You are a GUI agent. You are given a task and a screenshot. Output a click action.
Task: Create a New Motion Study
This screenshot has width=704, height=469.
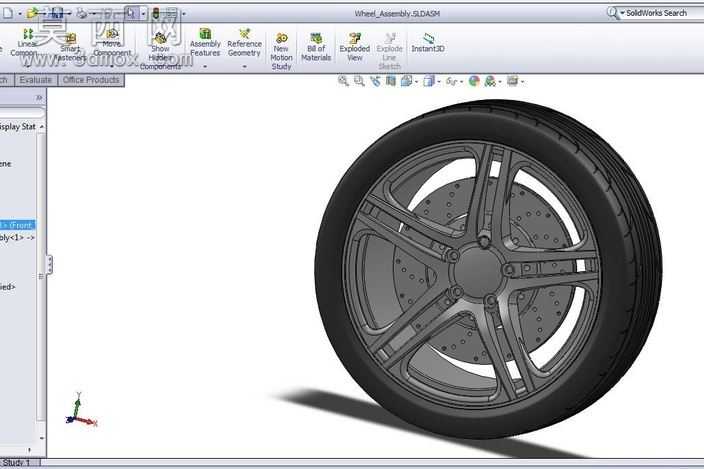(x=282, y=51)
